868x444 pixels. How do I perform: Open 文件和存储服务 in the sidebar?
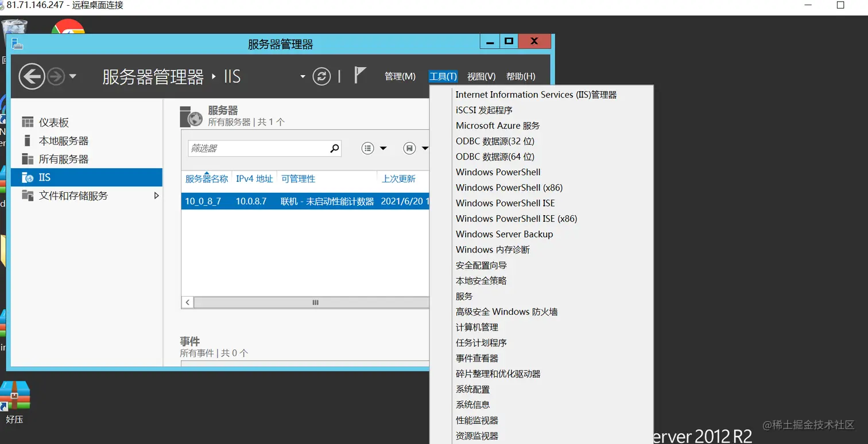coord(87,196)
